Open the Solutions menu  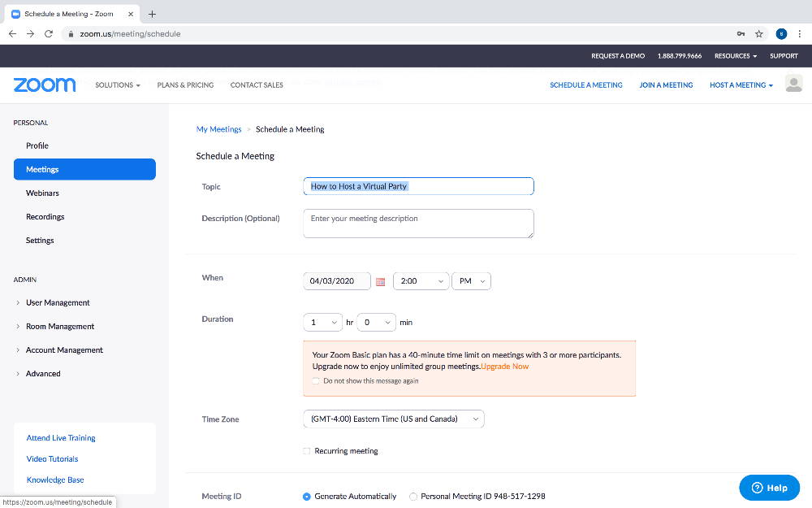(x=118, y=85)
